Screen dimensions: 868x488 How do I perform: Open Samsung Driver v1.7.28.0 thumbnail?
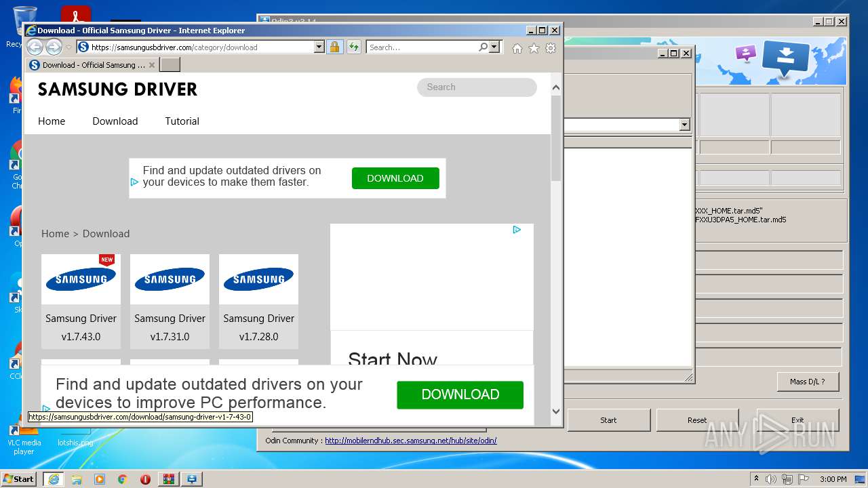click(258, 279)
